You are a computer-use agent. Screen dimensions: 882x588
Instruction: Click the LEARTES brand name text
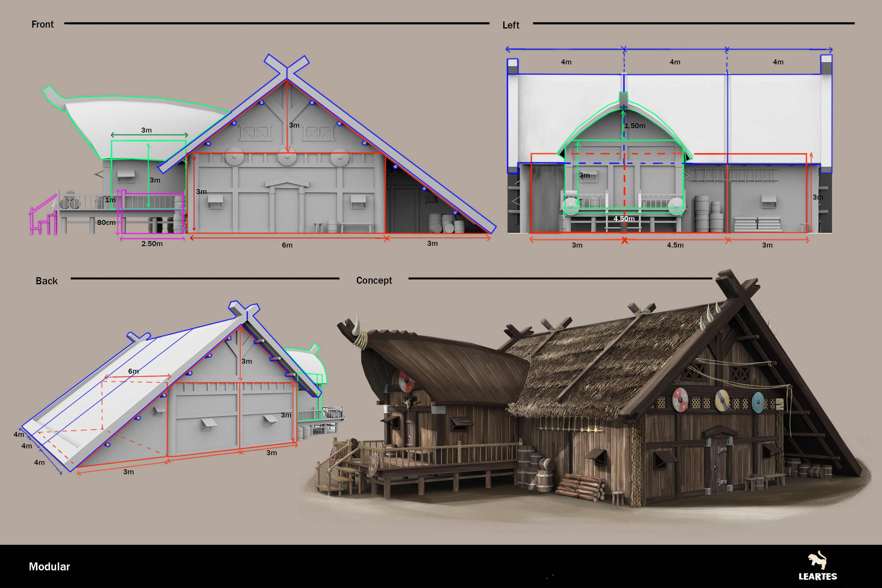[x=818, y=577]
